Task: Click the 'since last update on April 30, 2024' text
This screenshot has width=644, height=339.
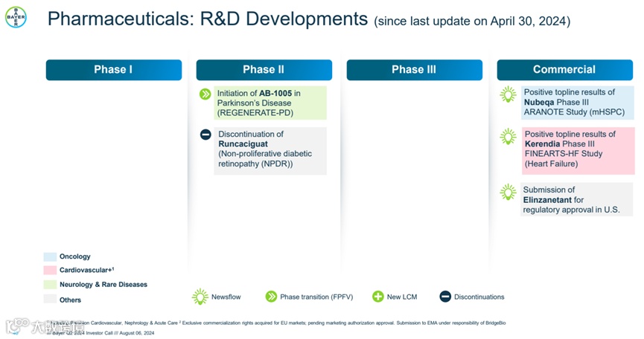Action: point(472,22)
